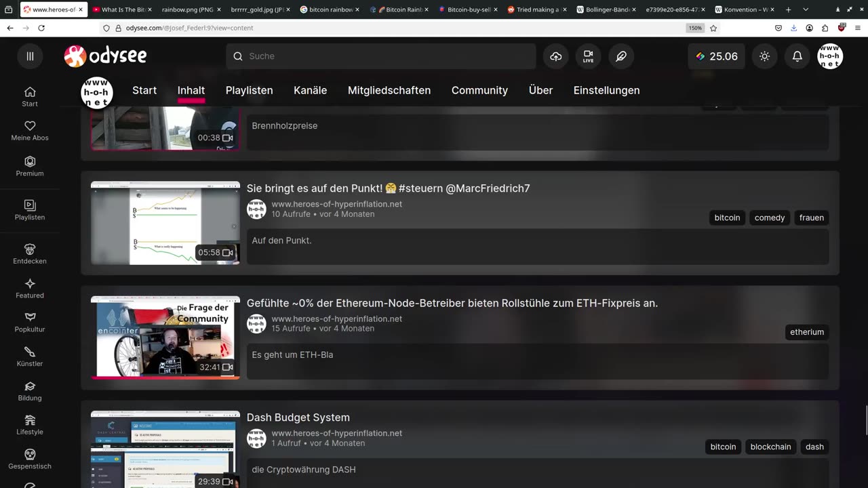The image size is (868, 488).
Task: Open a new browser tab
Action: [788, 9]
